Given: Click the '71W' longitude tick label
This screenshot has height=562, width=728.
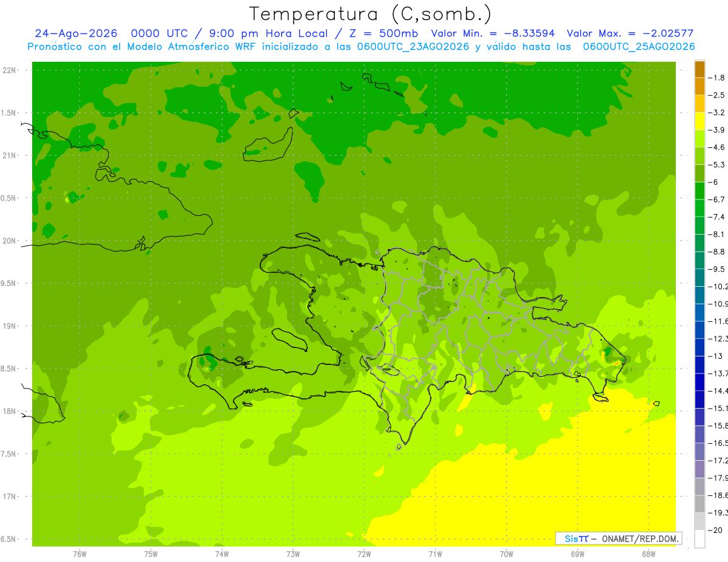Looking at the screenshot, I should coord(435,554).
